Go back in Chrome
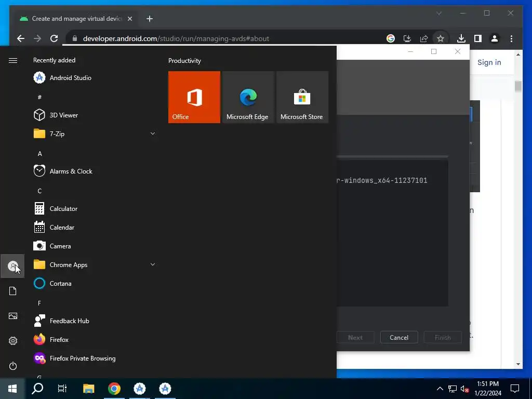 click(x=21, y=38)
